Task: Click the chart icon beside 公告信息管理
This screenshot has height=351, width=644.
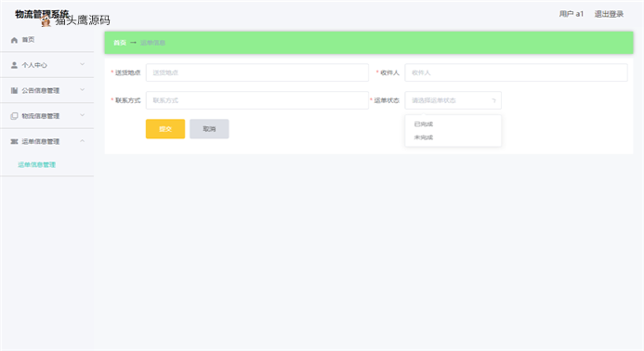Action: point(14,91)
